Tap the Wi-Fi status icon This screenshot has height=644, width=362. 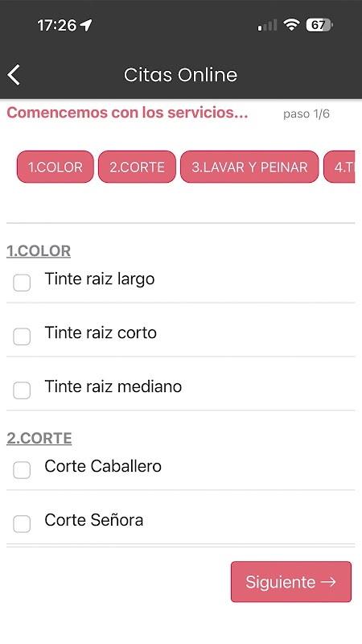(x=291, y=26)
